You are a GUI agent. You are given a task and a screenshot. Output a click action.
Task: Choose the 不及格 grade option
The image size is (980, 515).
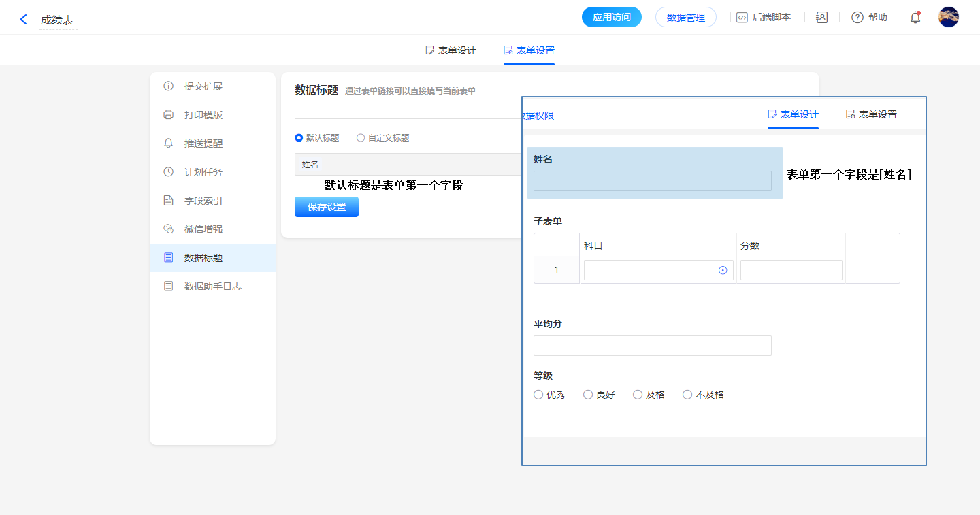(x=687, y=395)
